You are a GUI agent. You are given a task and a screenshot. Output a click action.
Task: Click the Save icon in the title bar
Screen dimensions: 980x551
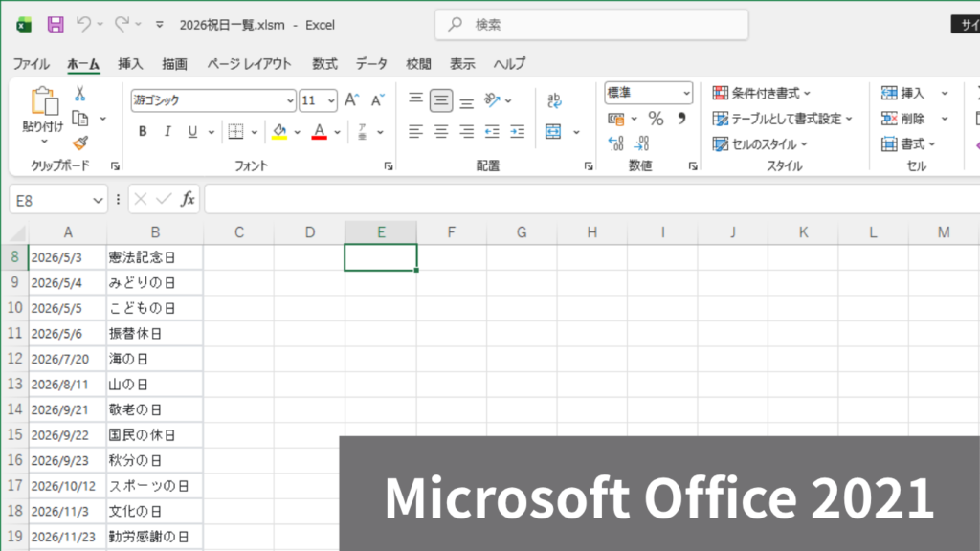(56, 25)
